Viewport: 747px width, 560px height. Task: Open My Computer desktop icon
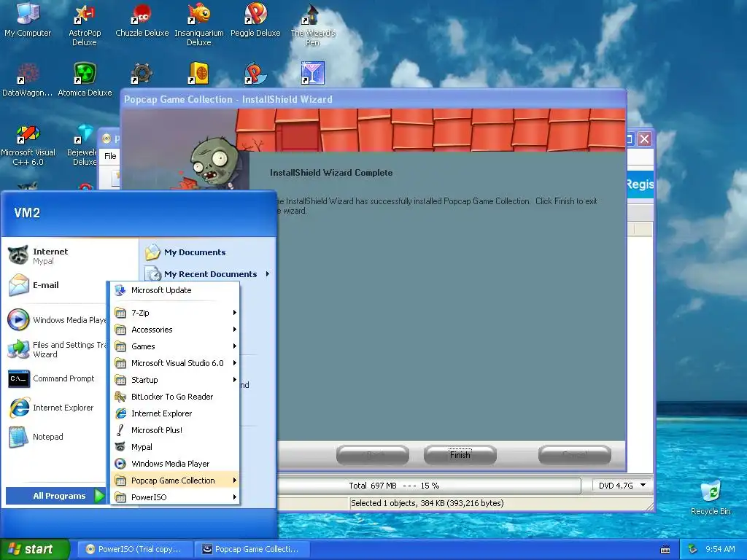pyautogui.click(x=28, y=20)
